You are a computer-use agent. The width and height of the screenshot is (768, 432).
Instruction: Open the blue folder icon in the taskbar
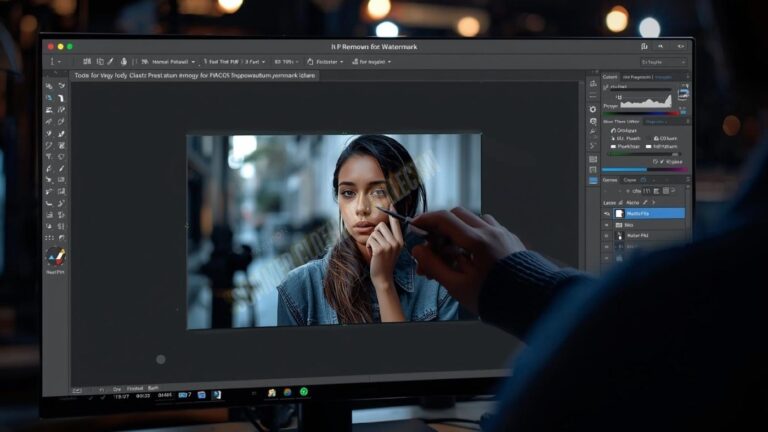click(202, 395)
